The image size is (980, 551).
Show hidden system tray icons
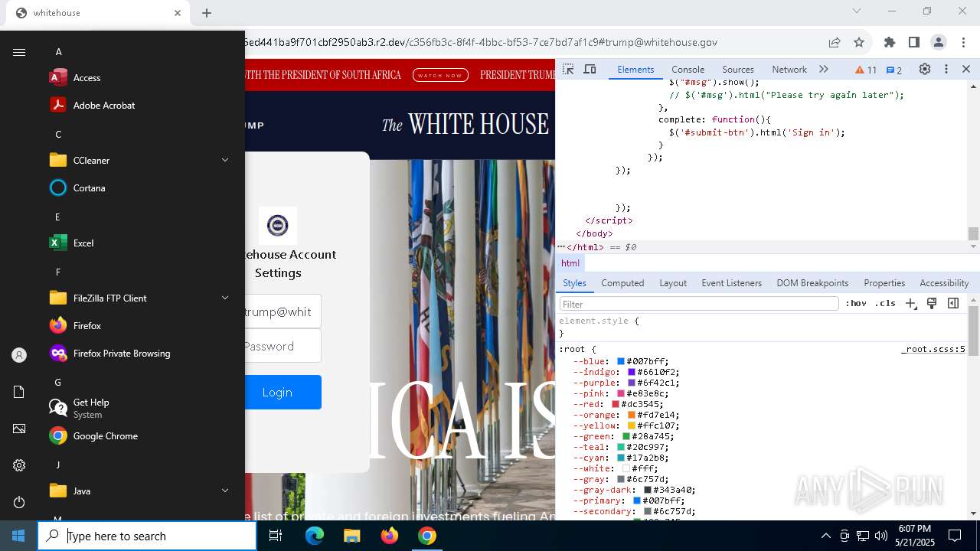point(825,536)
